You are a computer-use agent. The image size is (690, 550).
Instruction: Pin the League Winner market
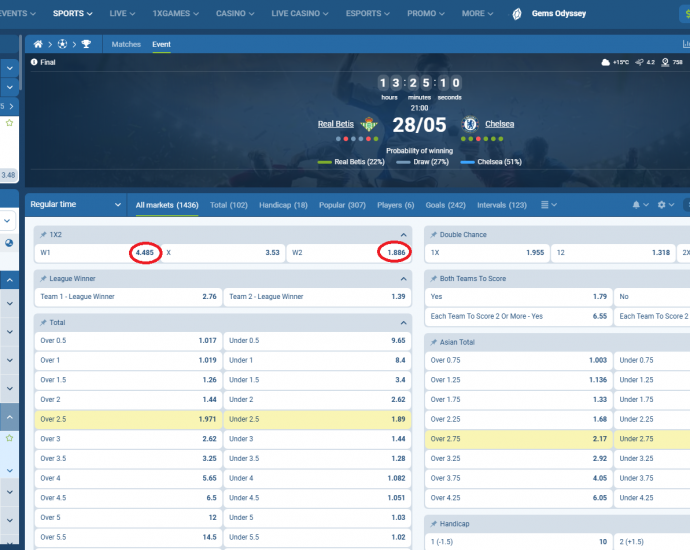tap(43, 279)
